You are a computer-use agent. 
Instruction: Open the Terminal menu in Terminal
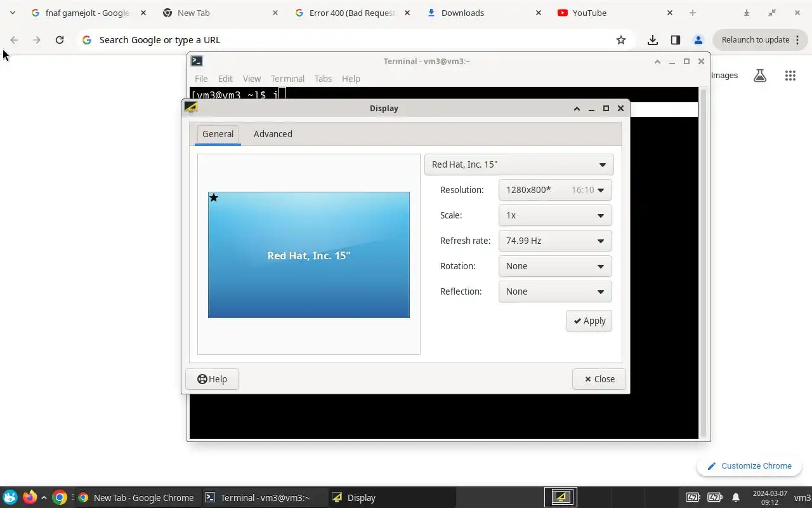pos(287,79)
